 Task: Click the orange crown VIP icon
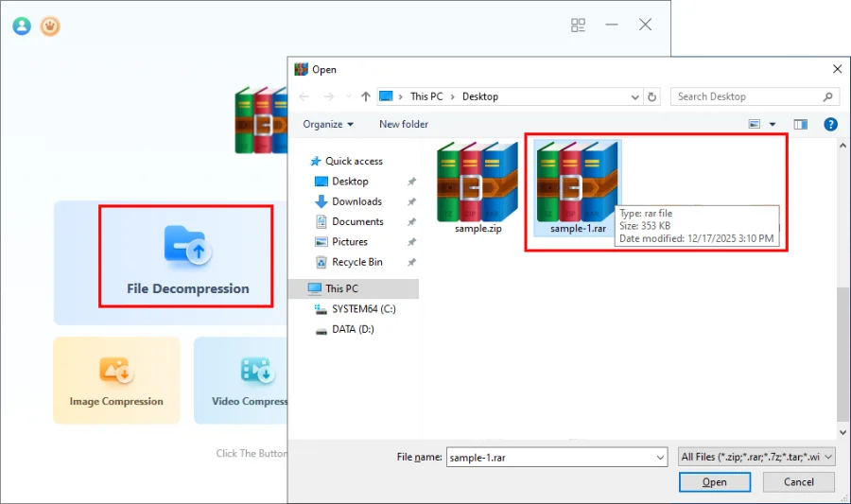(49, 26)
